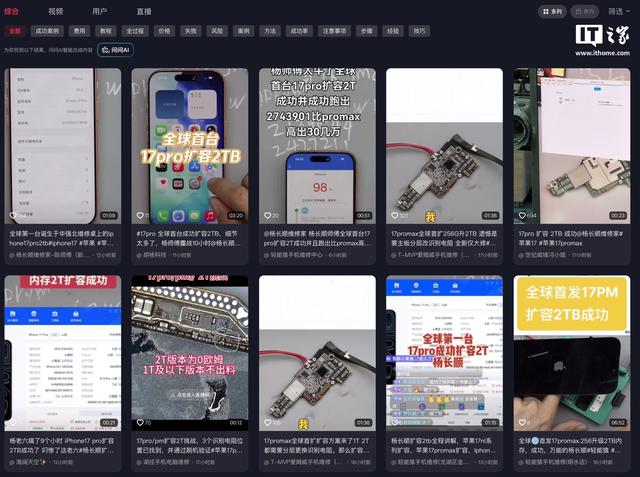Filter by 技巧 chip
This screenshot has height=477, width=640.
[419, 31]
